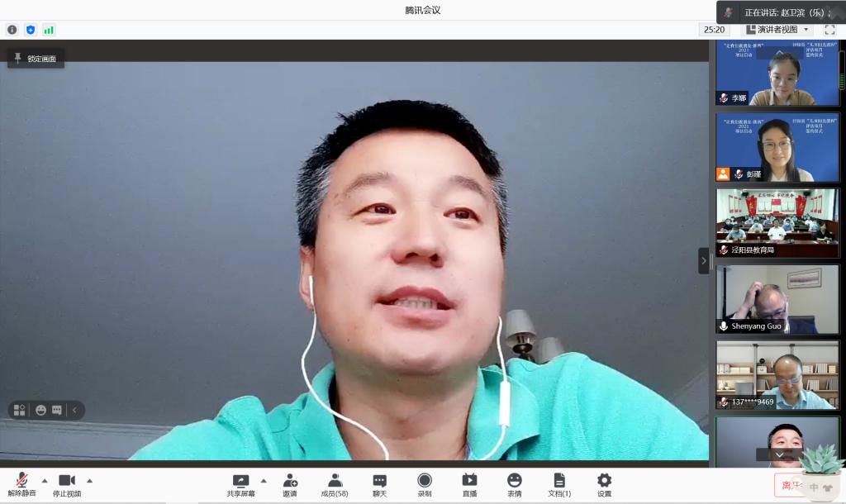Toggle camera with 停止视频
This screenshot has width=846, height=504.
pyautogui.click(x=67, y=484)
